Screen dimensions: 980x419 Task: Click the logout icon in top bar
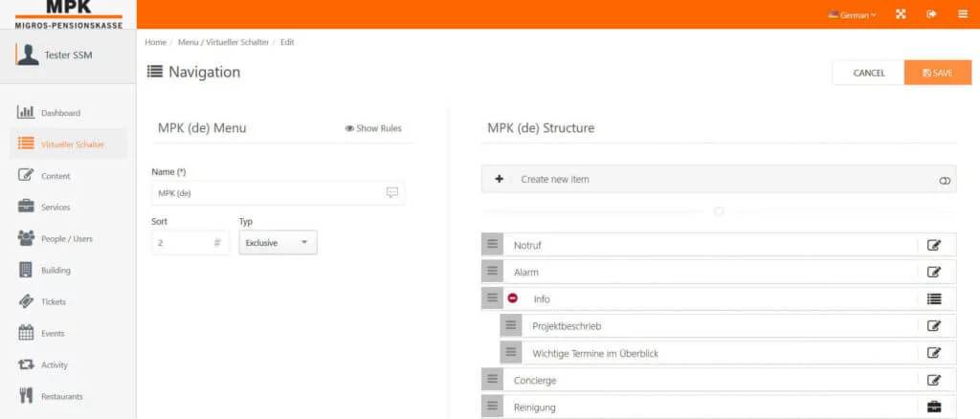(x=931, y=14)
